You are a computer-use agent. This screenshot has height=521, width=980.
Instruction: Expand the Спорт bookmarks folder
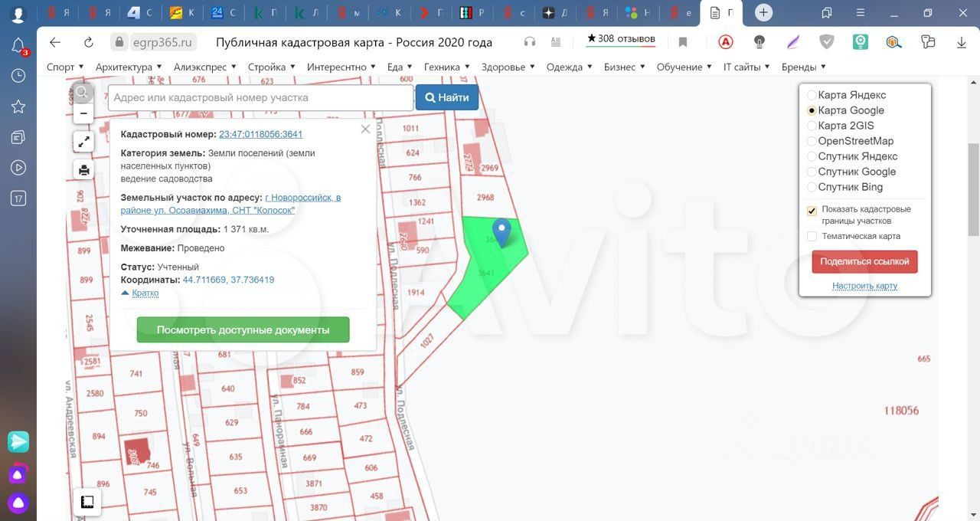pyautogui.click(x=65, y=67)
